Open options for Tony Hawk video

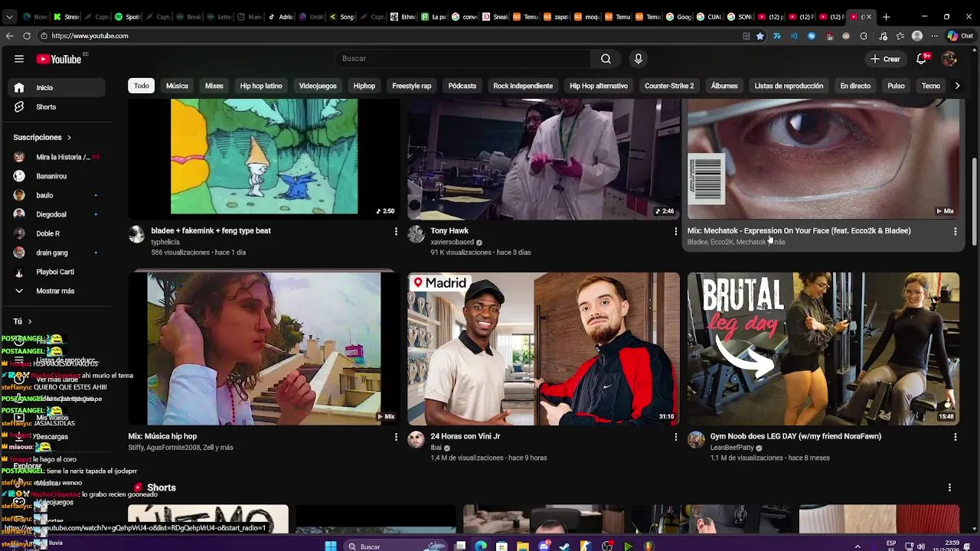[675, 231]
